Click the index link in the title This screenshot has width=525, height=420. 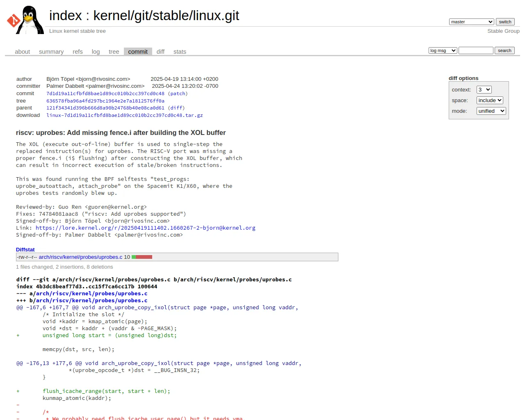66,16
